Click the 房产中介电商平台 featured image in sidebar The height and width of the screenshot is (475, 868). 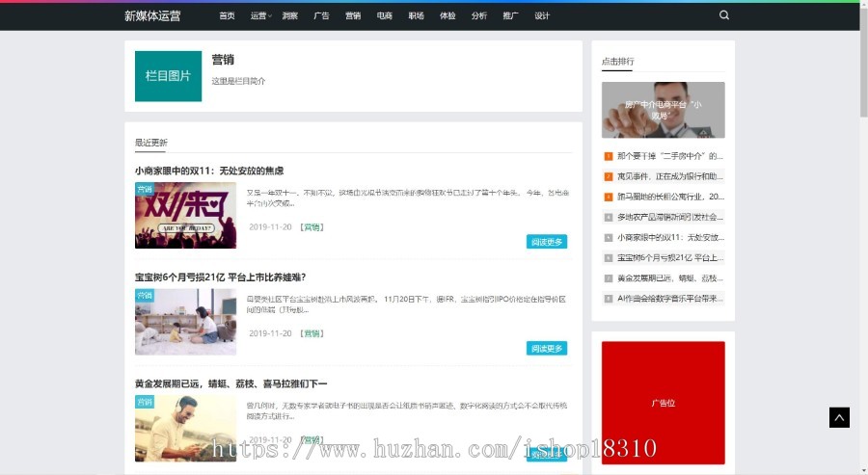click(x=663, y=110)
